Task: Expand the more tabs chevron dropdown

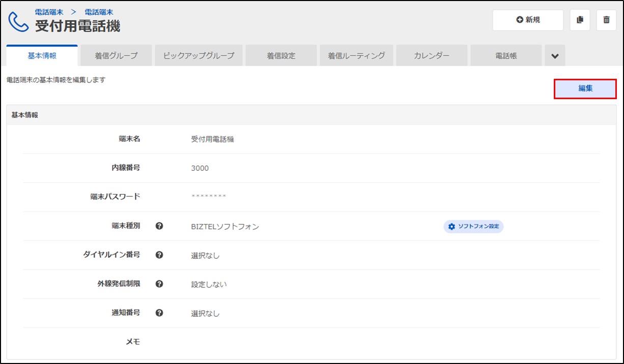Action: [555, 56]
